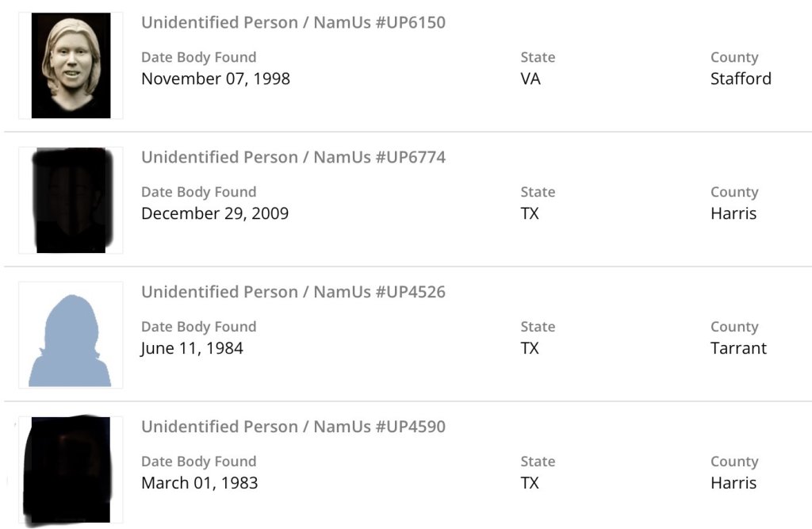Open the facial reconstruction photo for UP6150
812x529 pixels.
point(71,66)
